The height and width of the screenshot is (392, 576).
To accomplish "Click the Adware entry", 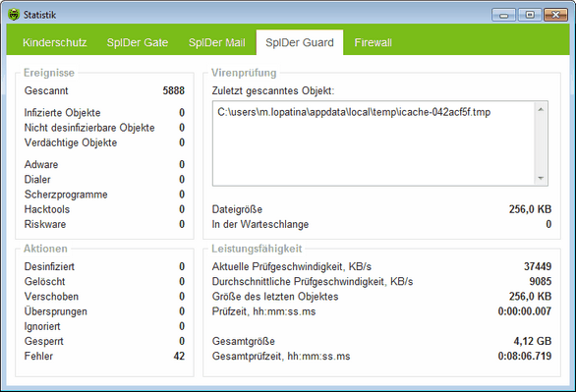I will tap(41, 164).
